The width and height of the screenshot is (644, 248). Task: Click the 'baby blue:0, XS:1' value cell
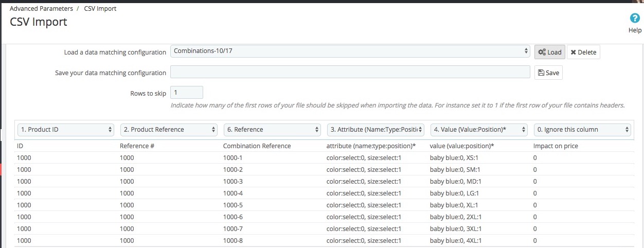coord(454,157)
